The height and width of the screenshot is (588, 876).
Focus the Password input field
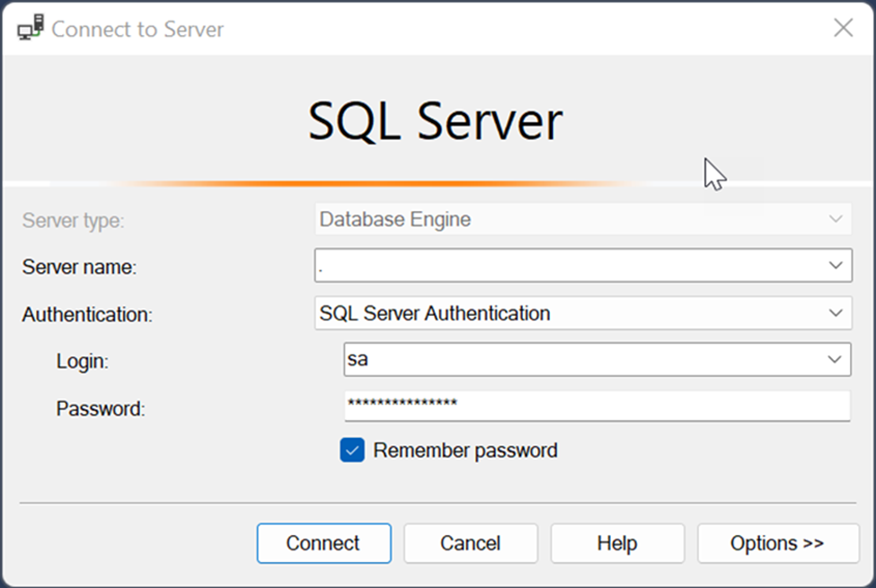(597, 406)
